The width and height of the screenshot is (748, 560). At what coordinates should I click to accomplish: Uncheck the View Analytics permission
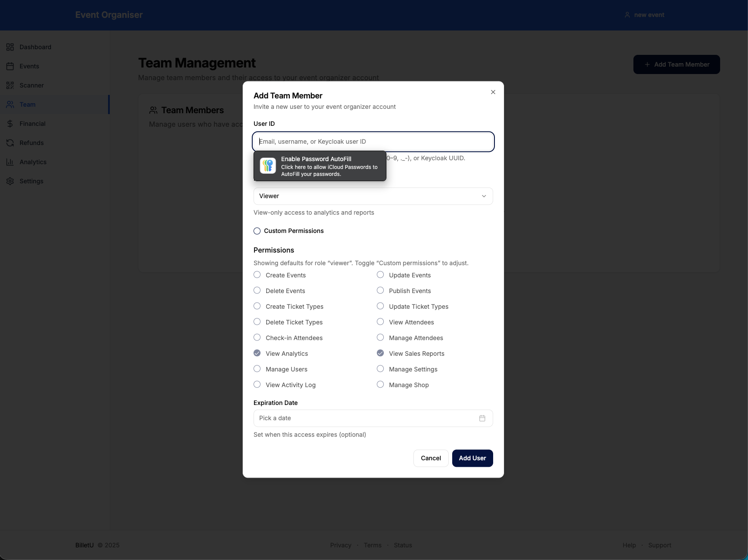pos(257,353)
